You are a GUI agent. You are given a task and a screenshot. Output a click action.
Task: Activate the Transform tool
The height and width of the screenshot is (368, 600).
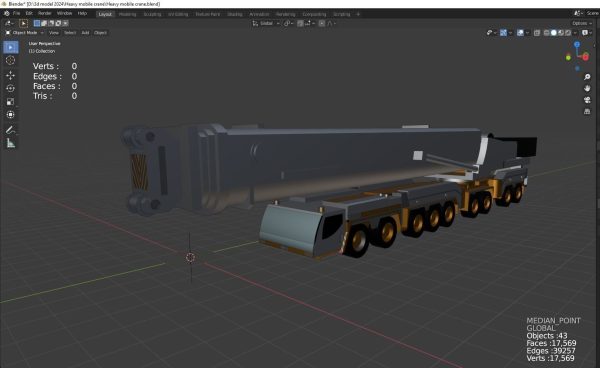pyautogui.click(x=11, y=115)
